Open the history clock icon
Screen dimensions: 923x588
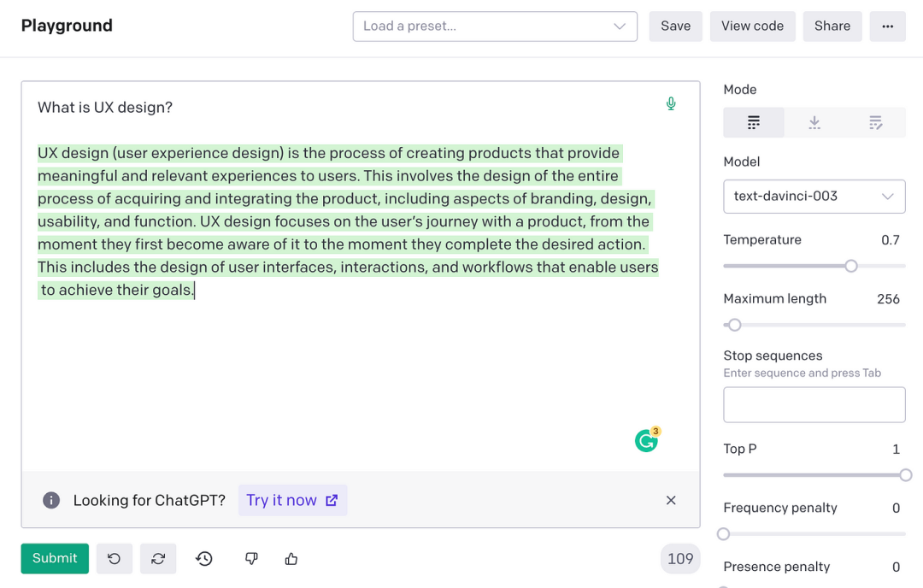[x=204, y=559]
